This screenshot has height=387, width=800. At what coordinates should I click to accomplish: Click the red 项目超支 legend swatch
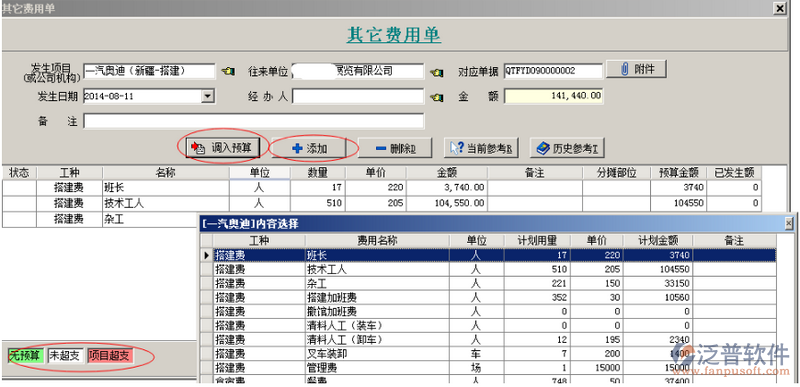[x=110, y=356]
